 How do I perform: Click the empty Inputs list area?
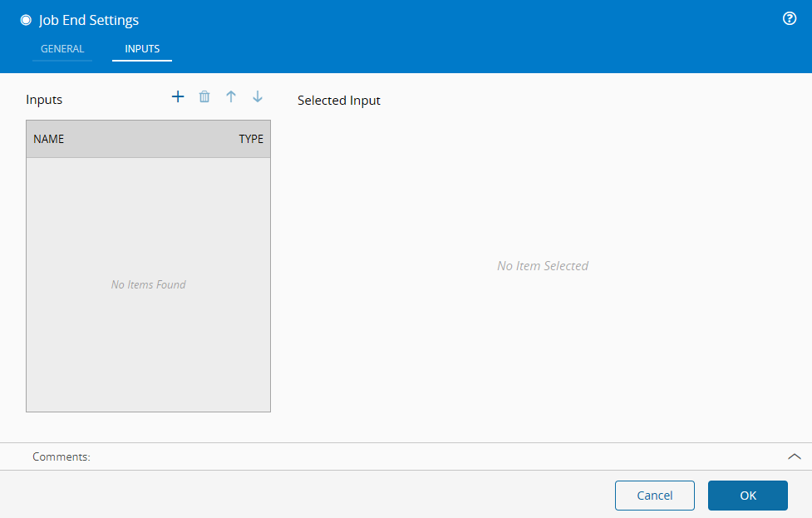(148, 349)
